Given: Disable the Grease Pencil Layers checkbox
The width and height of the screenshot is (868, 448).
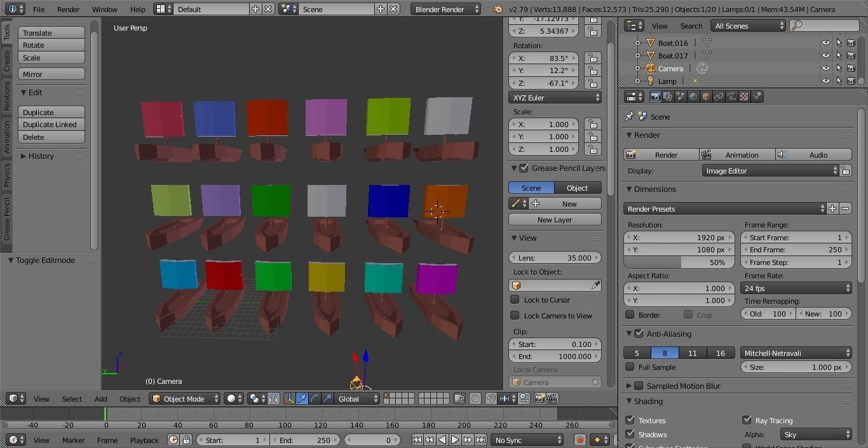Looking at the screenshot, I should coord(524,168).
